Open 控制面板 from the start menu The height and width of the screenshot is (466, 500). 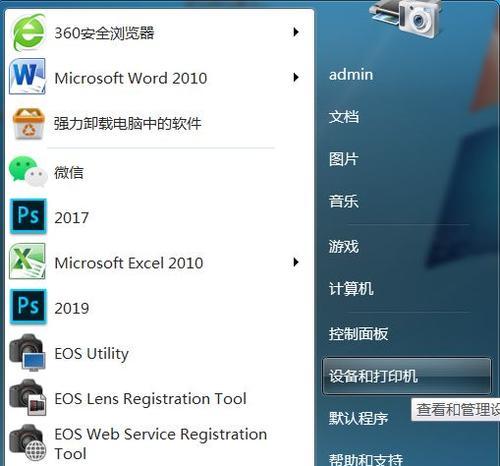click(358, 334)
